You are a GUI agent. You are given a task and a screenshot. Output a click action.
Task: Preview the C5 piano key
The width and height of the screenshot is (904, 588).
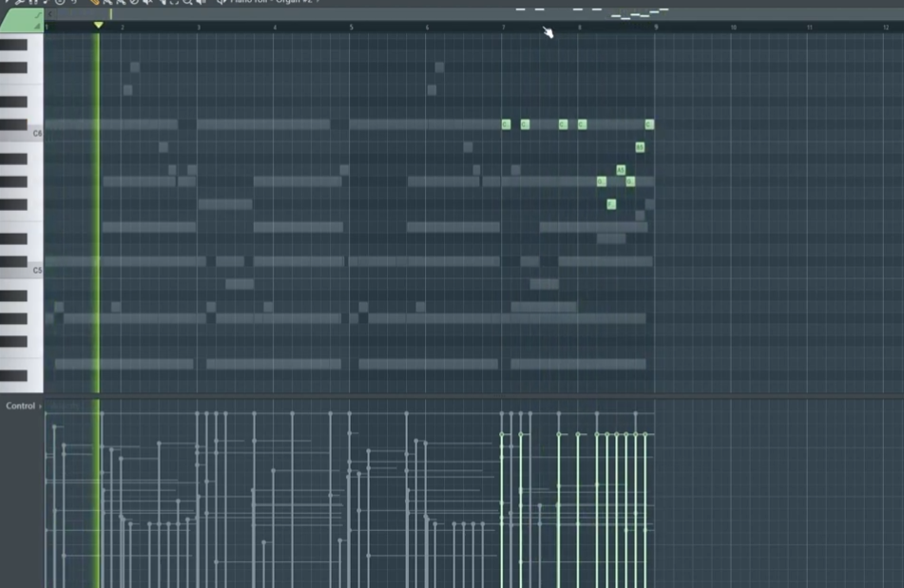click(21, 271)
